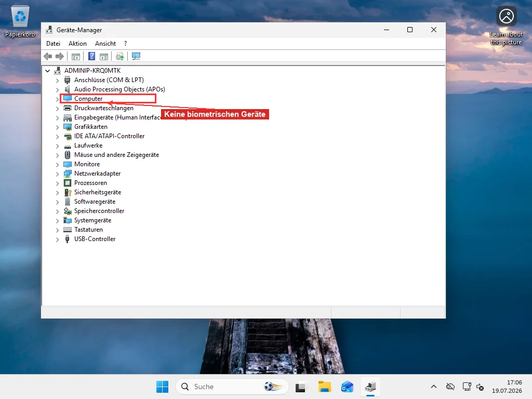The width and height of the screenshot is (532, 399).
Task: Select the Prozessoren label
Action: pyautogui.click(x=90, y=183)
